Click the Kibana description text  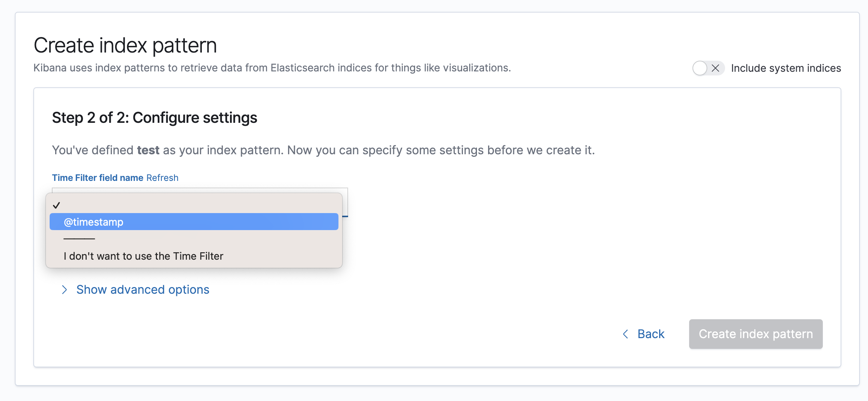272,68
